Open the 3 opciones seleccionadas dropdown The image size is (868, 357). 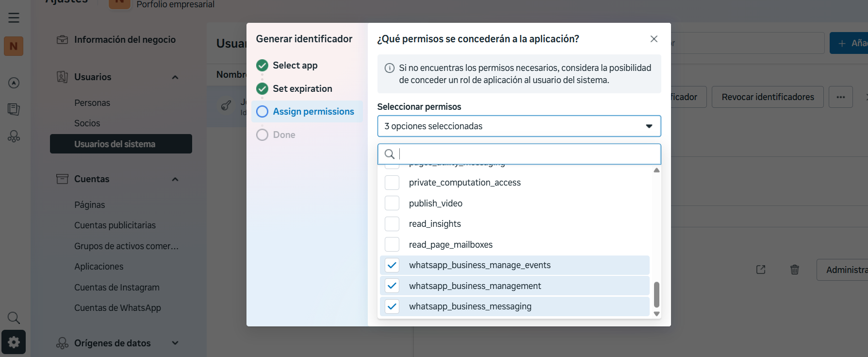click(x=519, y=126)
